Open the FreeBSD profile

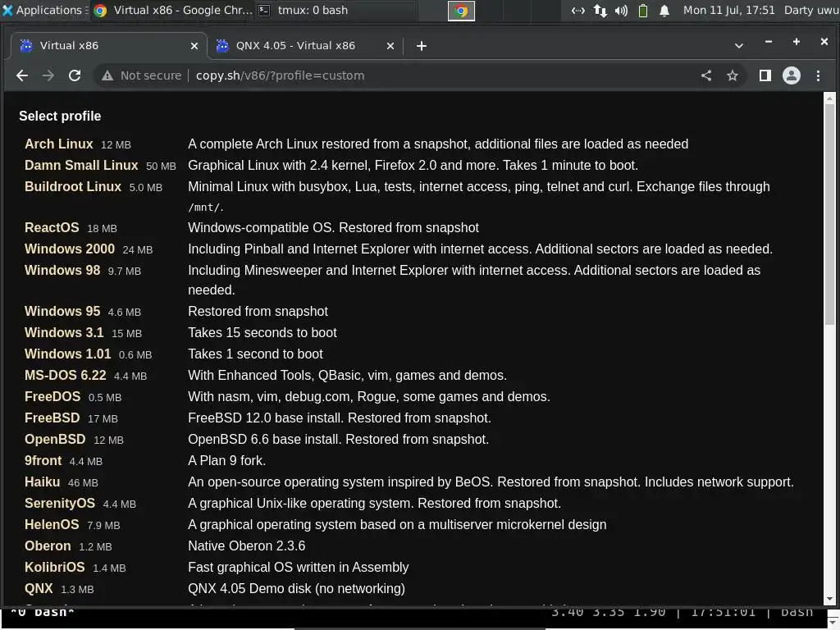click(x=52, y=418)
